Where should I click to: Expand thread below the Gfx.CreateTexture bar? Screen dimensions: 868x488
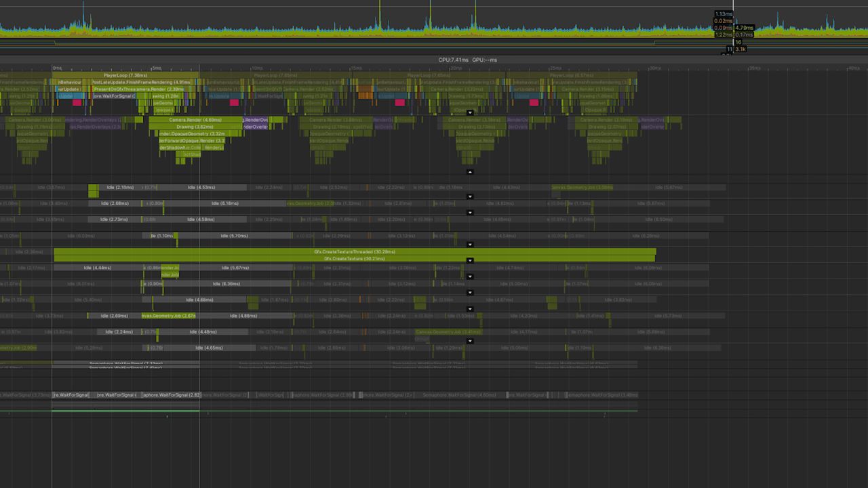[470, 260]
